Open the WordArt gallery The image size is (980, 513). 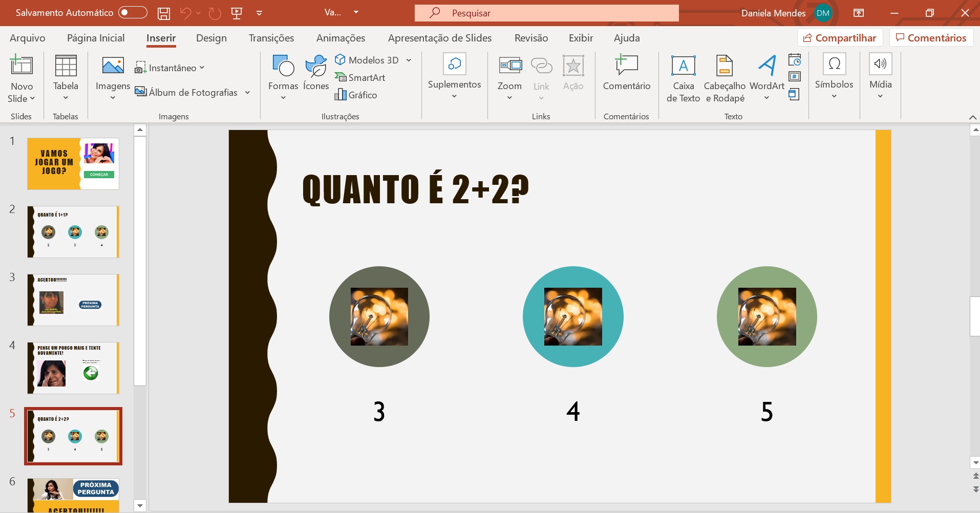pos(766,77)
